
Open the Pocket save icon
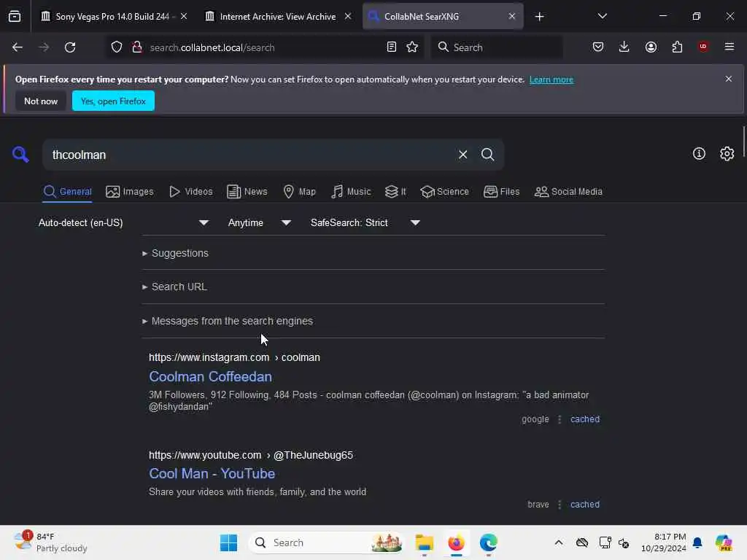click(x=598, y=47)
